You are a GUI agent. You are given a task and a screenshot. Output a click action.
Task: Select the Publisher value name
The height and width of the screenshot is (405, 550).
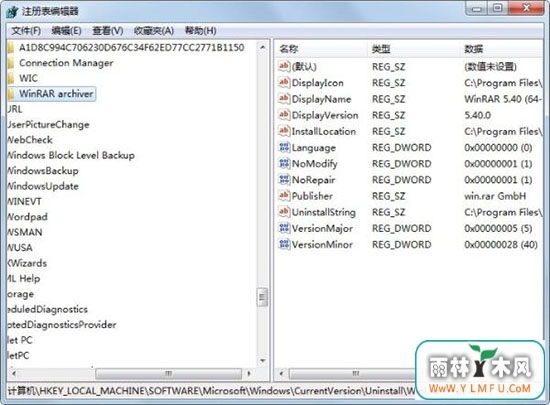click(x=312, y=196)
